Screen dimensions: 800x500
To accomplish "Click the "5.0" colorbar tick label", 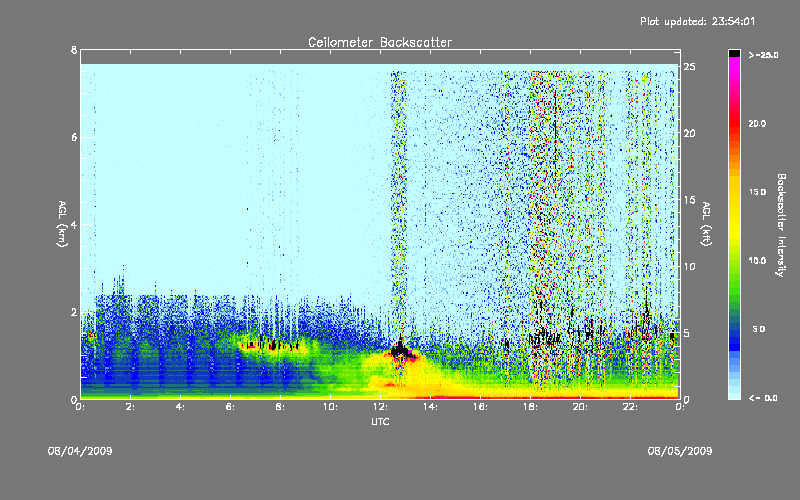I will (x=759, y=329).
